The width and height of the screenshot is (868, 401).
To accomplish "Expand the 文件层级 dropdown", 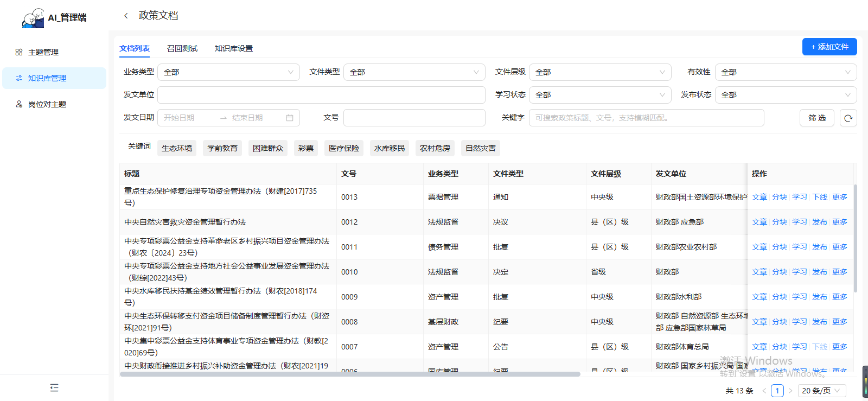I will click(x=600, y=72).
